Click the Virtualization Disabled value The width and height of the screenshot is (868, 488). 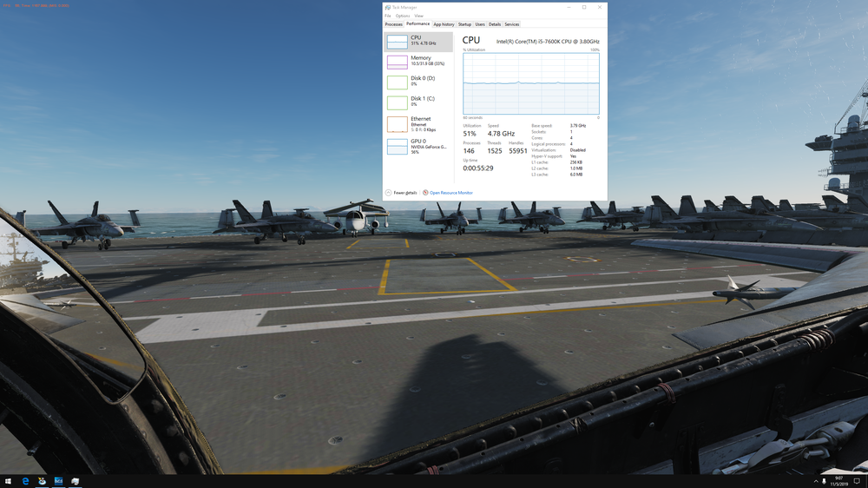pos(577,150)
